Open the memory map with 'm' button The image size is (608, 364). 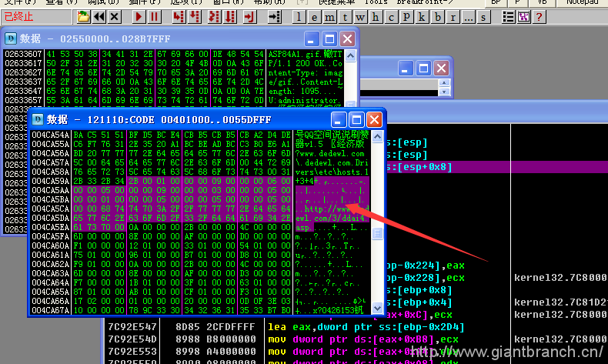[329, 16]
